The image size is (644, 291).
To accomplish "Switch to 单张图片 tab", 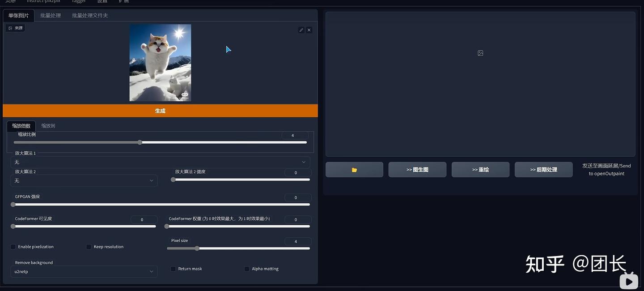I will (x=18, y=15).
